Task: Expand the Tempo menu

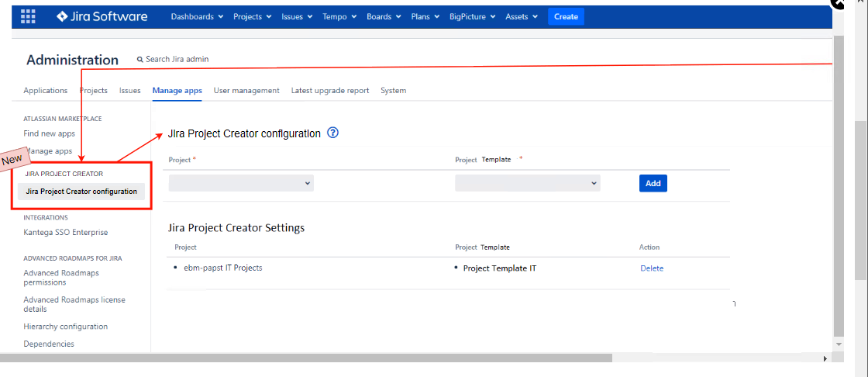Action: click(340, 16)
